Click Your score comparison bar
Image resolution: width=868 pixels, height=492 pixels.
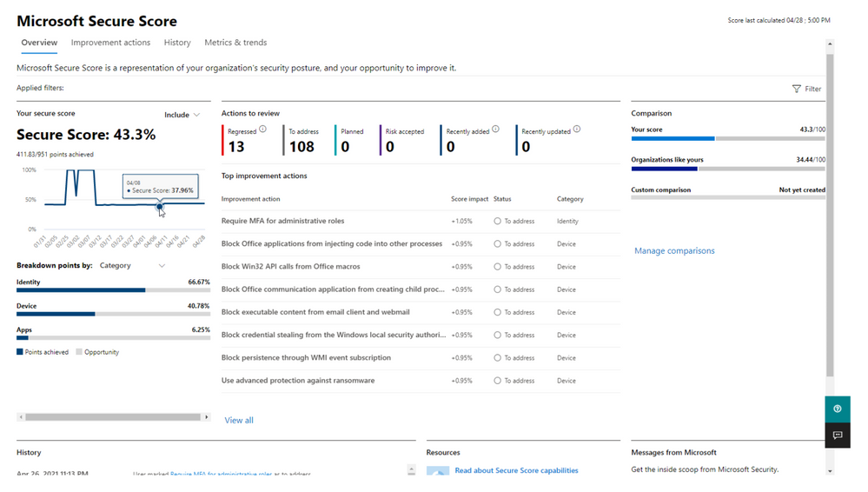coord(728,138)
